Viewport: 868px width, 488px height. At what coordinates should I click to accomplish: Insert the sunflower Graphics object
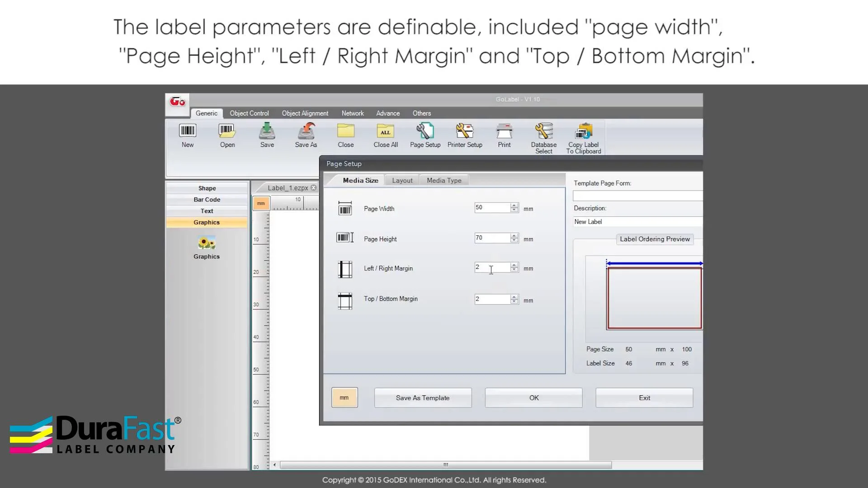coord(207,244)
